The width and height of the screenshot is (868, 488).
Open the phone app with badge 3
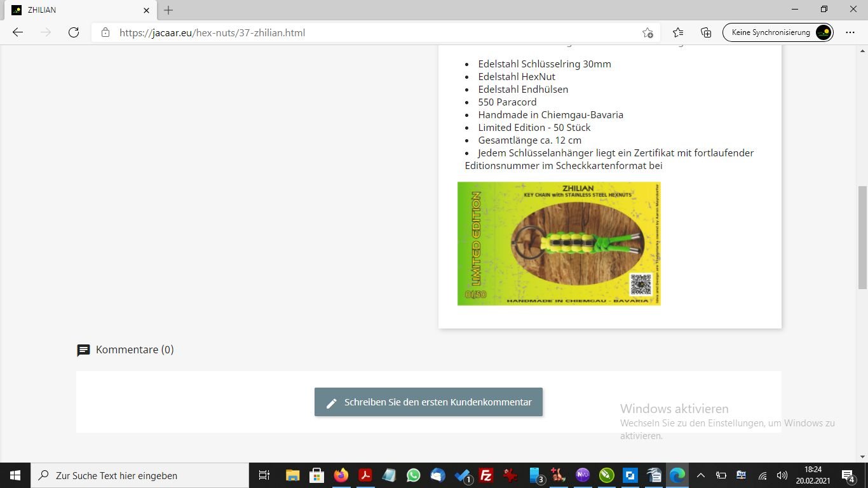(536, 475)
